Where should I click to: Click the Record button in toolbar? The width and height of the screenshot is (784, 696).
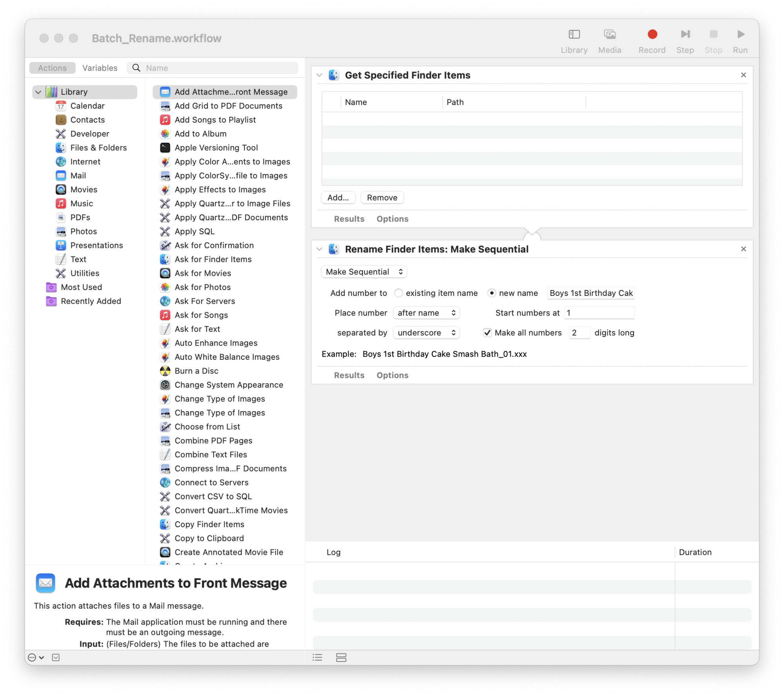[x=652, y=35]
